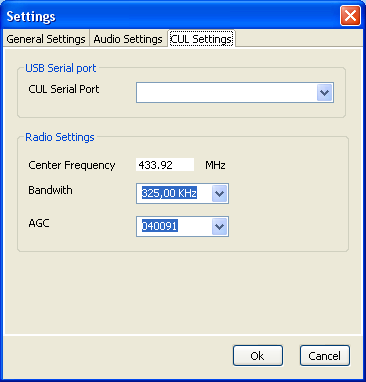366x382 pixels.
Task: Expand the CUL Serial Port dropdown arrow
Action: 325,93
